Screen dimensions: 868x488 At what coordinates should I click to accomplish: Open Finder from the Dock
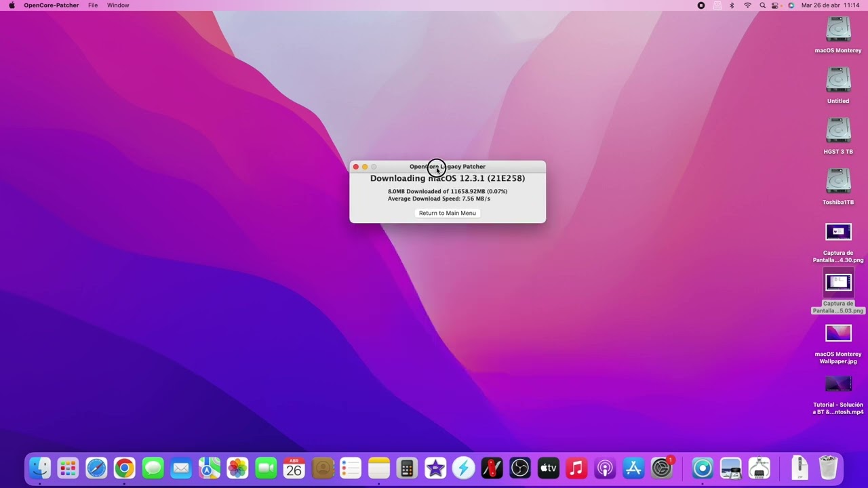(39, 468)
